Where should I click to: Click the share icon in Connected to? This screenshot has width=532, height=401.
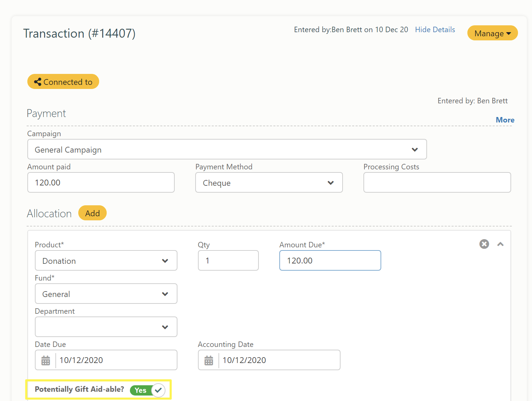pos(38,82)
